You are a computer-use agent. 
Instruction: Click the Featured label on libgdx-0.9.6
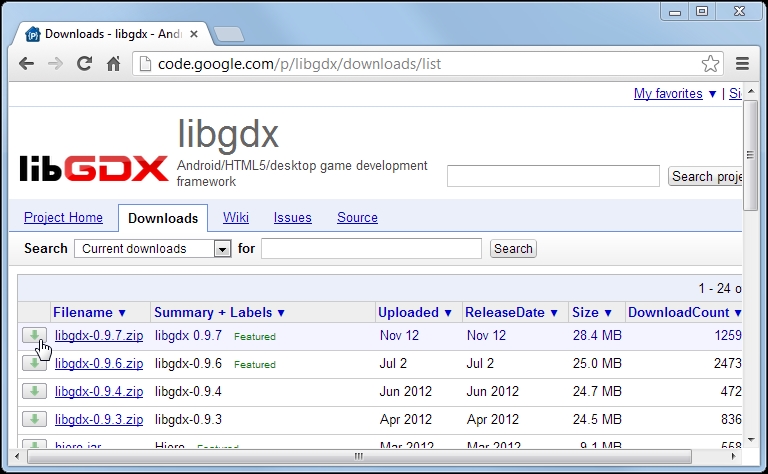point(255,364)
